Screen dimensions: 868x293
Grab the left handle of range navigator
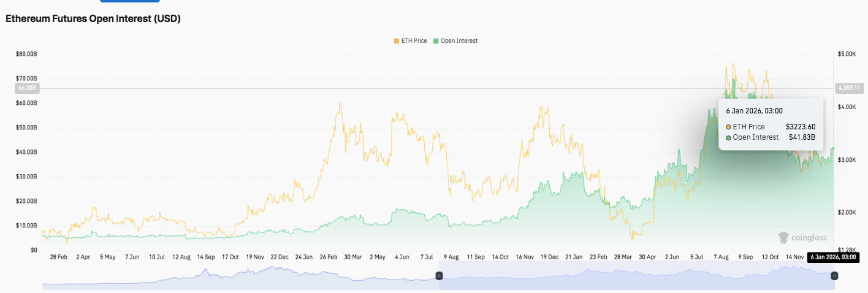point(439,276)
